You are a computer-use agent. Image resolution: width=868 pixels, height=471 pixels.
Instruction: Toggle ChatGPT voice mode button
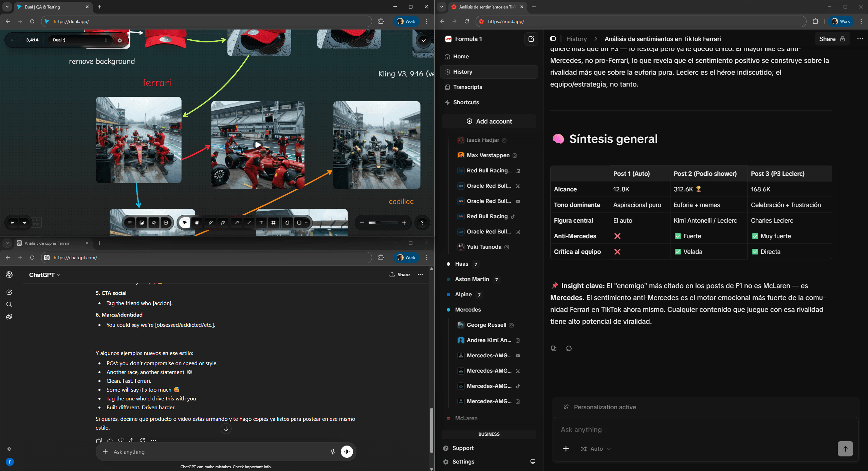tap(347, 452)
